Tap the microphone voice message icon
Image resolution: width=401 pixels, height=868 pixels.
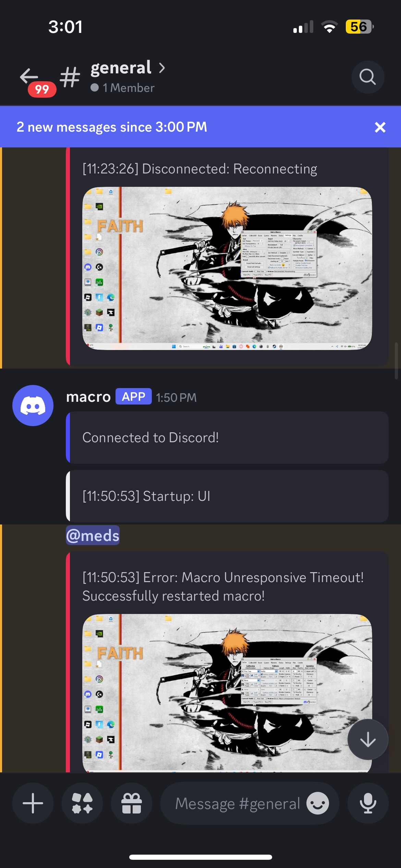point(368,803)
